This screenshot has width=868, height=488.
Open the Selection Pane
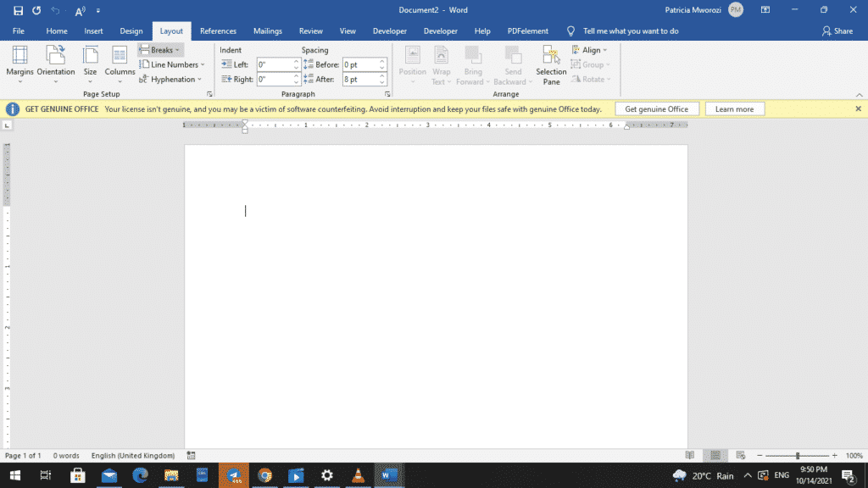pyautogui.click(x=551, y=65)
